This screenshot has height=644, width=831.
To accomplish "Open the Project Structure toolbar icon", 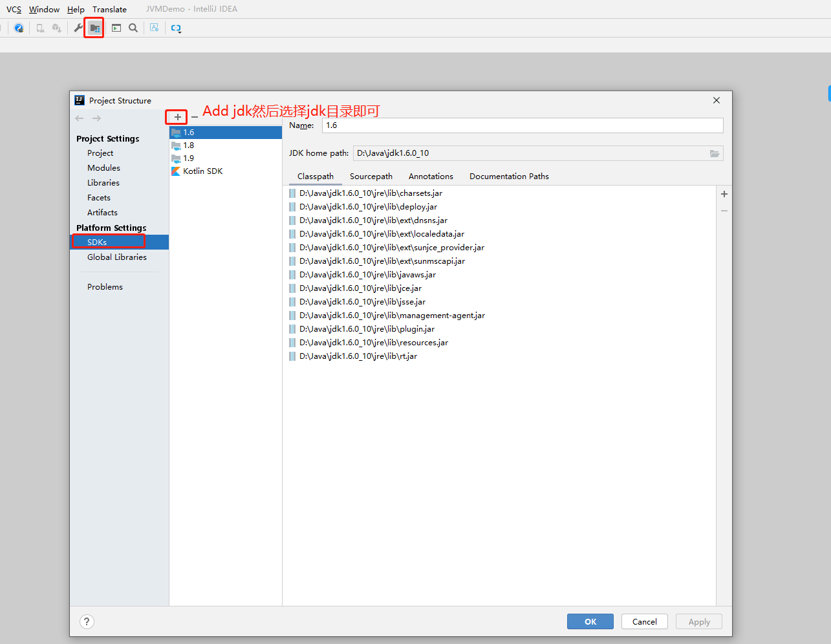I will click(x=94, y=28).
